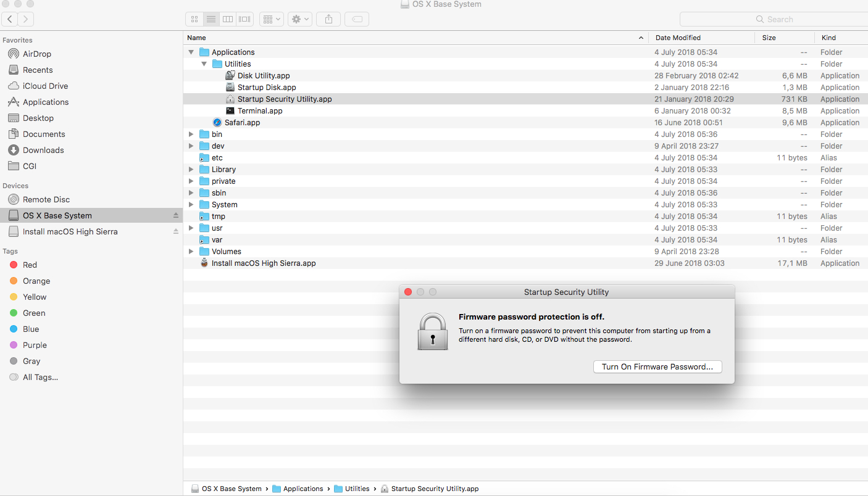Select Disk Utility.app icon
The height and width of the screenshot is (496, 868).
[230, 75]
